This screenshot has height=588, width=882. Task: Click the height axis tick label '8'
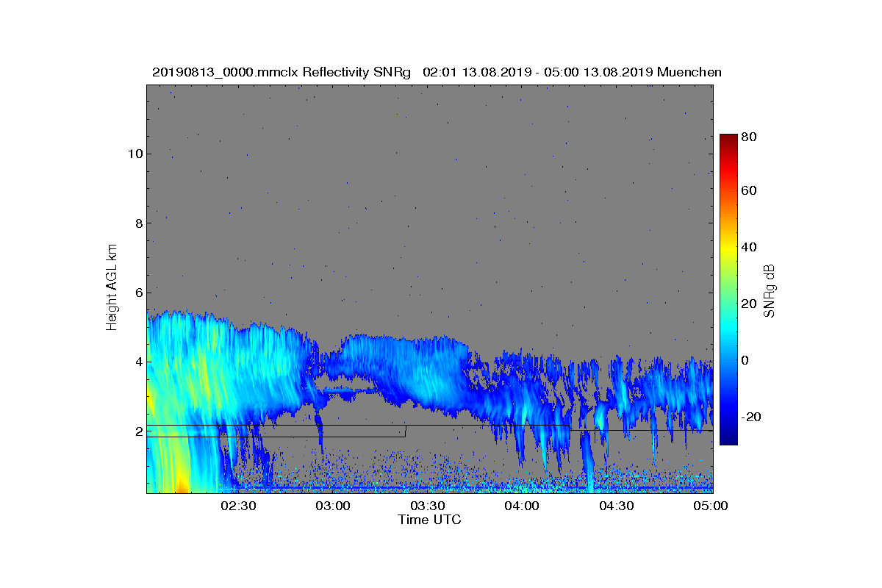pos(138,223)
